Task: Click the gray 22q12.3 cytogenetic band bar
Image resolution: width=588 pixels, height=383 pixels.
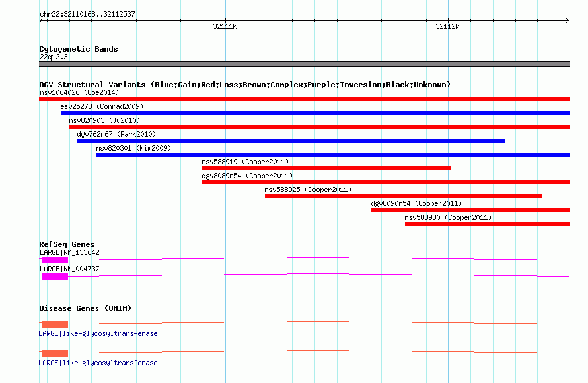Action: click(x=304, y=64)
